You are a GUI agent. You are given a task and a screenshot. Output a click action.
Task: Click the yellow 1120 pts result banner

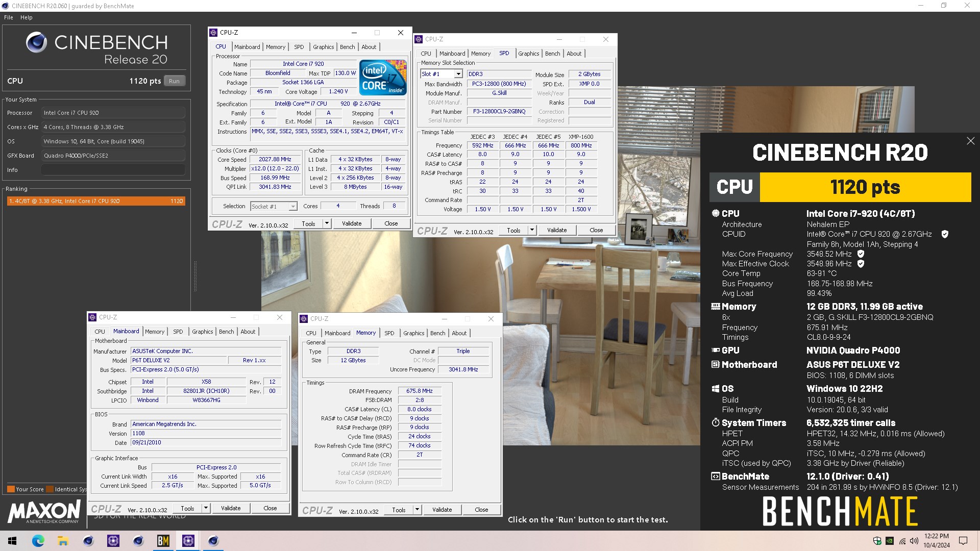coord(865,187)
